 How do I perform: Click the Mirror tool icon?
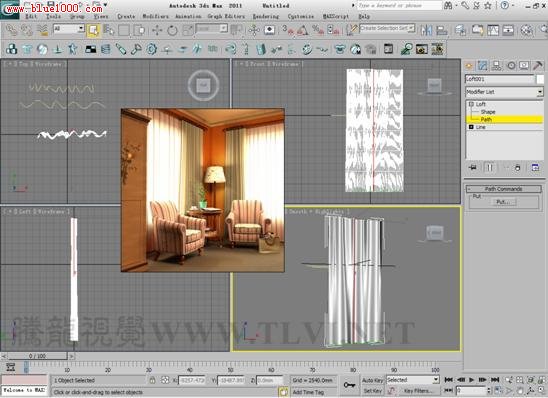click(426, 30)
